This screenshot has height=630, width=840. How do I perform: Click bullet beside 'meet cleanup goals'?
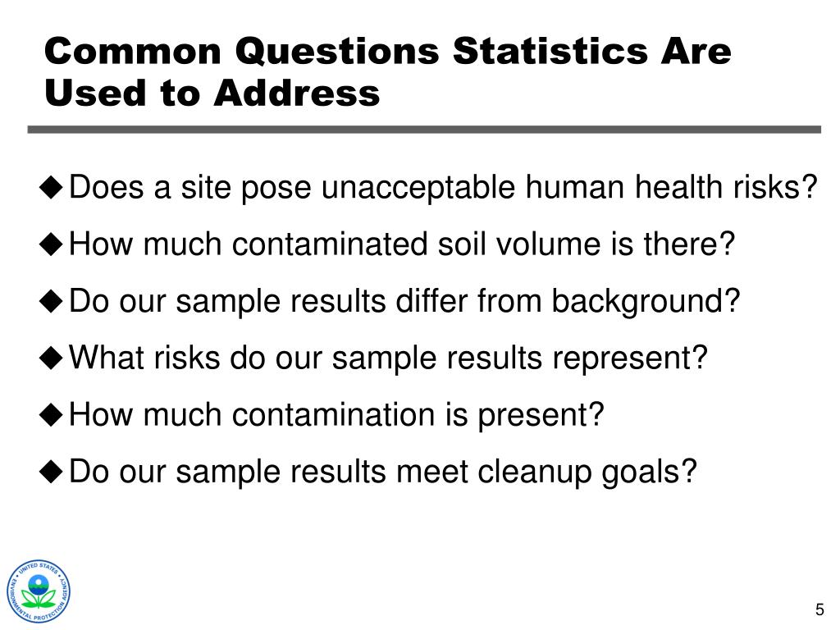tap(52, 472)
